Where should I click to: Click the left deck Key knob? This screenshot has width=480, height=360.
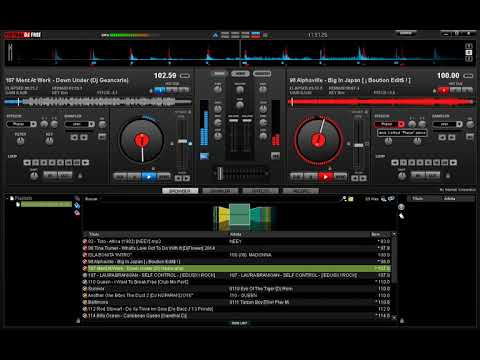[x=49, y=141]
